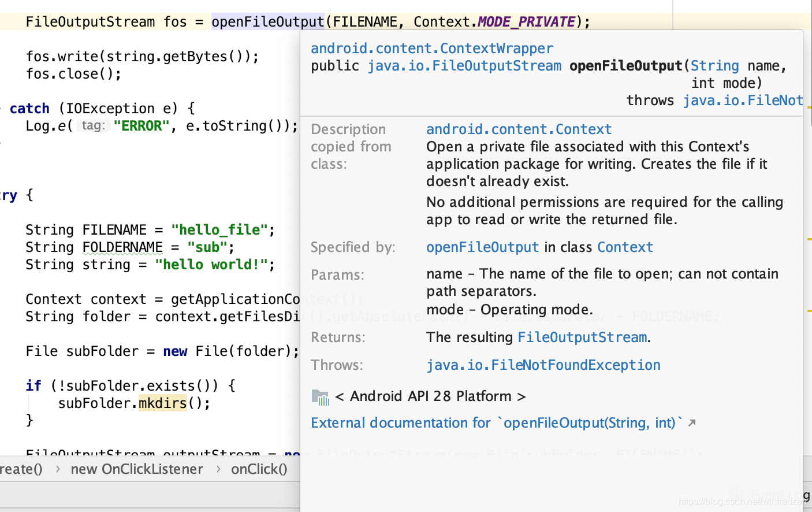Viewport: 812px width, 512px height.
Task: Open FileOutputStream link in Returns row
Action: tap(582, 337)
